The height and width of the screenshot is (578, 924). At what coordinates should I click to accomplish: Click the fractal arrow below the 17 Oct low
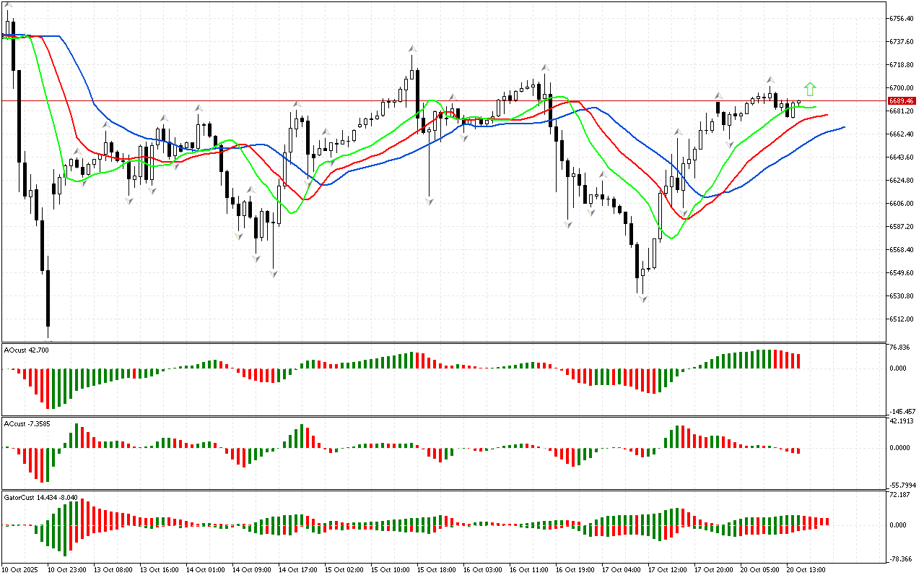click(642, 298)
